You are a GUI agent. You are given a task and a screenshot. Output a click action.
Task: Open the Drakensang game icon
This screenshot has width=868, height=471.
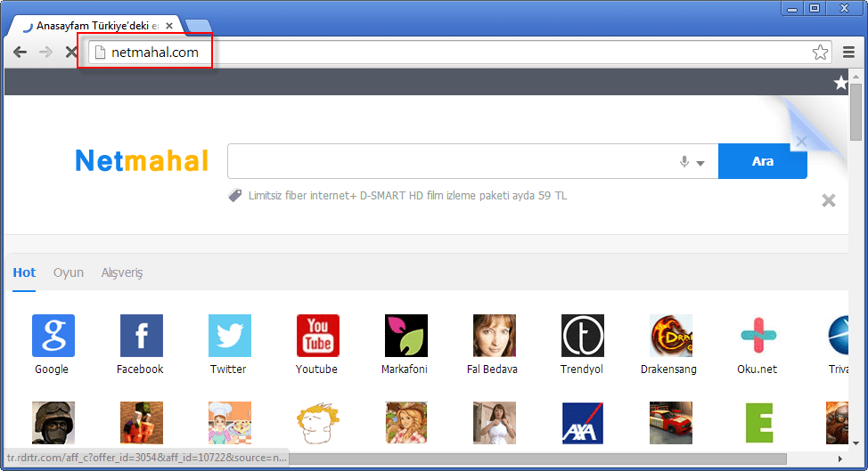click(x=671, y=336)
